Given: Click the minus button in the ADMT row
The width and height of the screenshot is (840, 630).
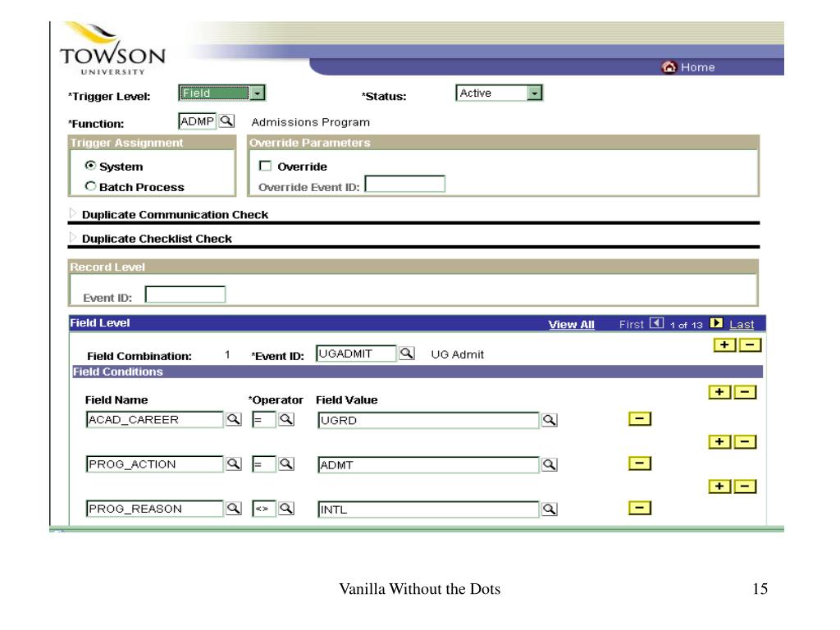Looking at the screenshot, I should click(640, 463).
